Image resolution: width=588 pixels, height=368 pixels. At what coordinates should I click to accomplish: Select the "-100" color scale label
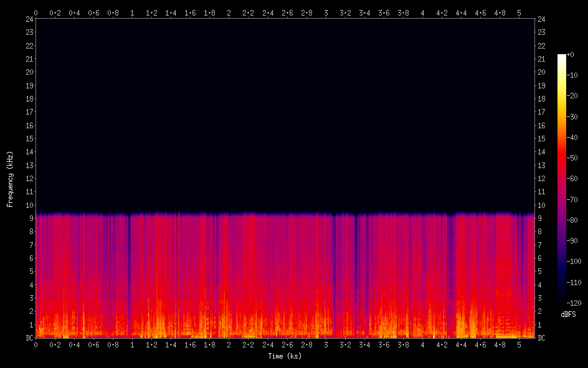click(574, 262)
